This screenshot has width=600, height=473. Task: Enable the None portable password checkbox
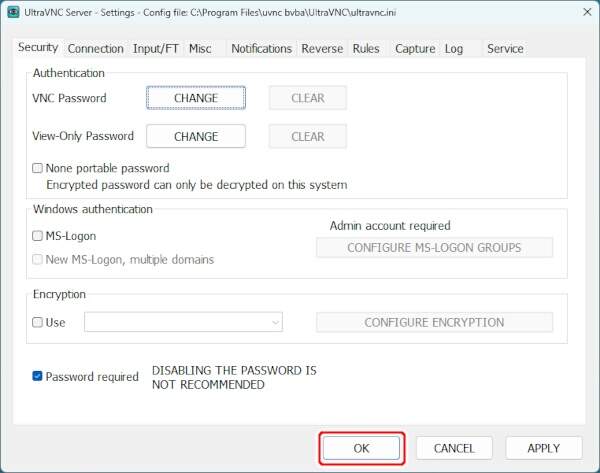coord(38,169)
